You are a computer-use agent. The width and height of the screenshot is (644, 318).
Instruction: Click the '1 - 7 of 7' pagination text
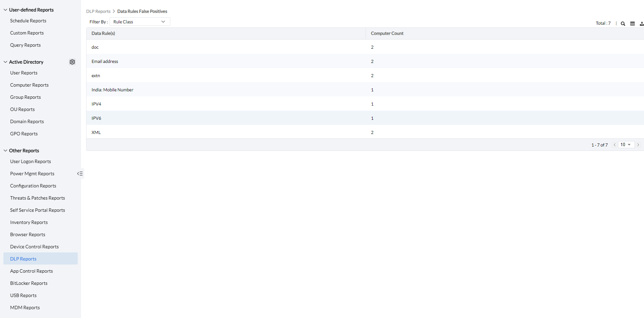[x=599, y=145]
